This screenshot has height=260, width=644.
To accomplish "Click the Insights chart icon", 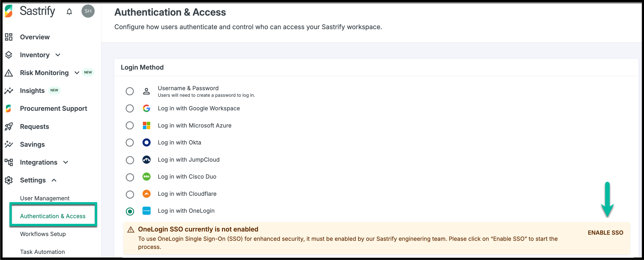I will pyautogui.click(x=9, y=91).
